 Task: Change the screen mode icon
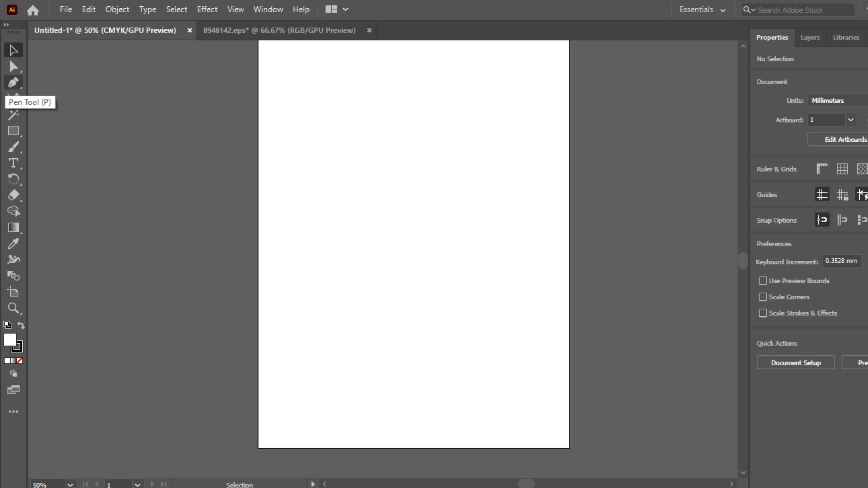pos(13,390)
